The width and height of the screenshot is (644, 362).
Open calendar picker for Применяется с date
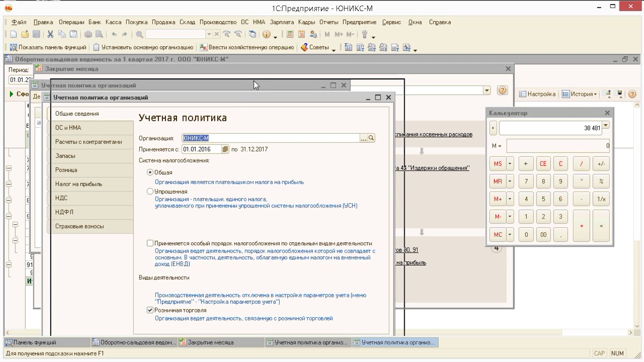point(225,149)
